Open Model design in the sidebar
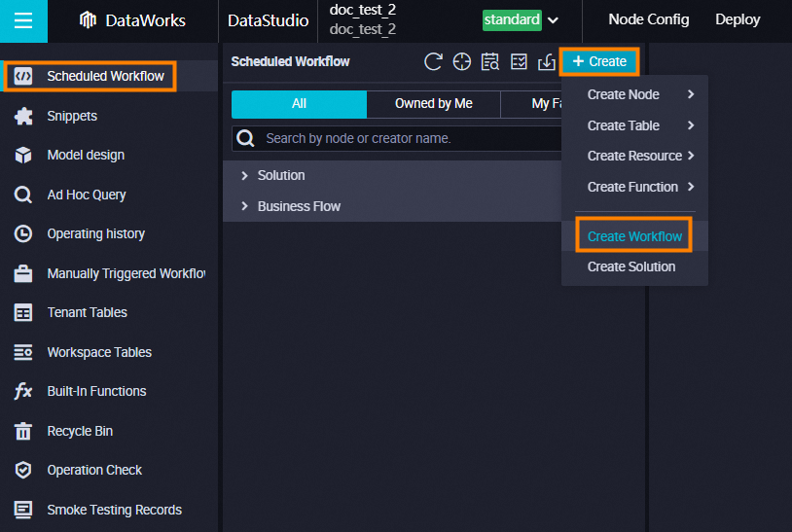 86,155
